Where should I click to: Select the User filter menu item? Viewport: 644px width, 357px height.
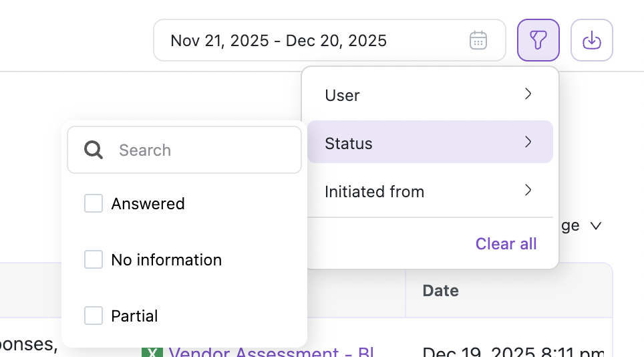tap(343, 96)
